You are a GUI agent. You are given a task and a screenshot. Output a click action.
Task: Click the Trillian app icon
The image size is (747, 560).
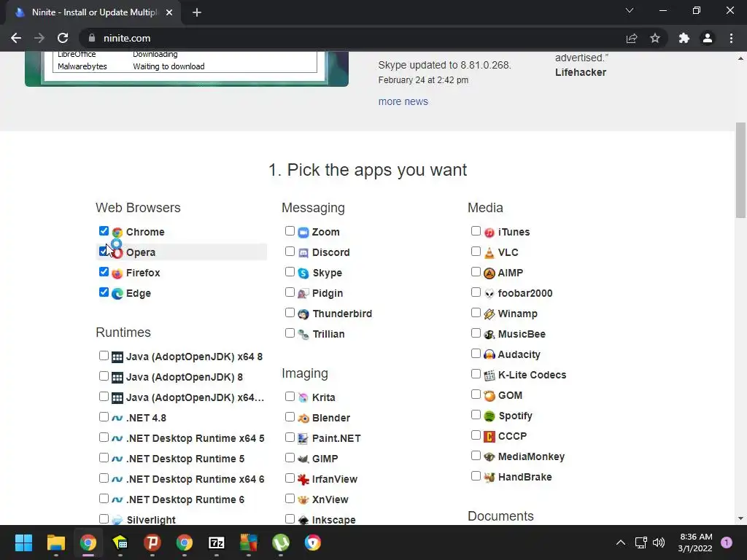pyautogui.click(x=303, y=335)
